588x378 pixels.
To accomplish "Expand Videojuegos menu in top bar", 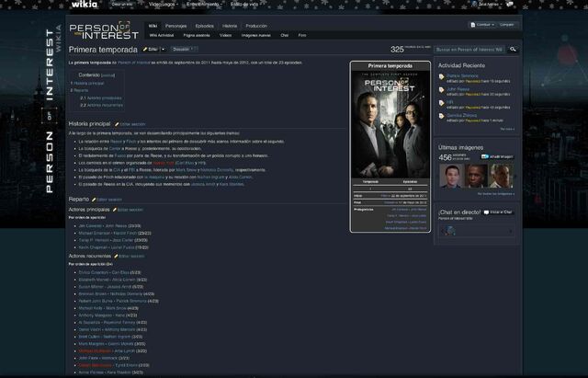I will [x=162, y=5].
